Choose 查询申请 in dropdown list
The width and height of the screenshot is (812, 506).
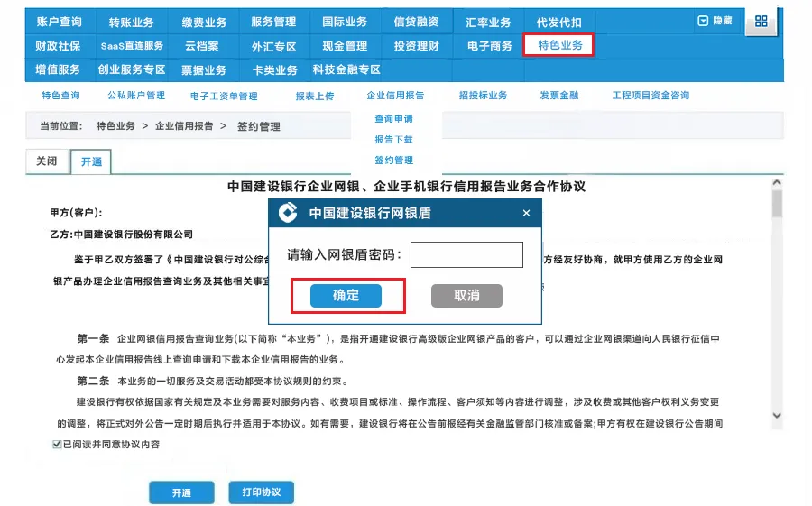pyautogui.click(x=393, y=118)
